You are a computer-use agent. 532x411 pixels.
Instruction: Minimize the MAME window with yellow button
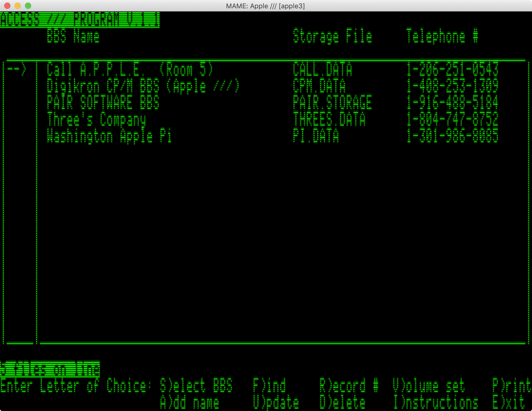[17, 6]
